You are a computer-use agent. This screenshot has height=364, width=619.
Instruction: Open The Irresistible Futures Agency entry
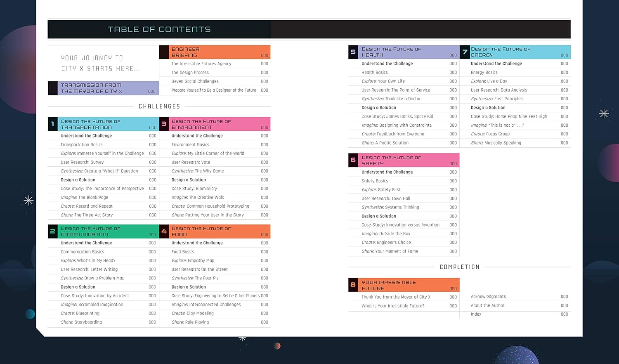tap(201, 64)
